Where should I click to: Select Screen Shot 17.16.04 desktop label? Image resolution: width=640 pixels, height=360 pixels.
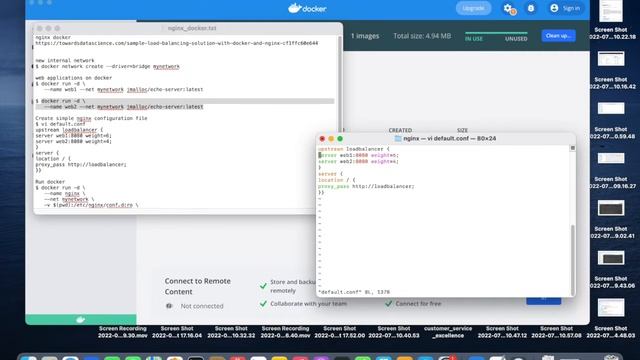click(177, 332)
